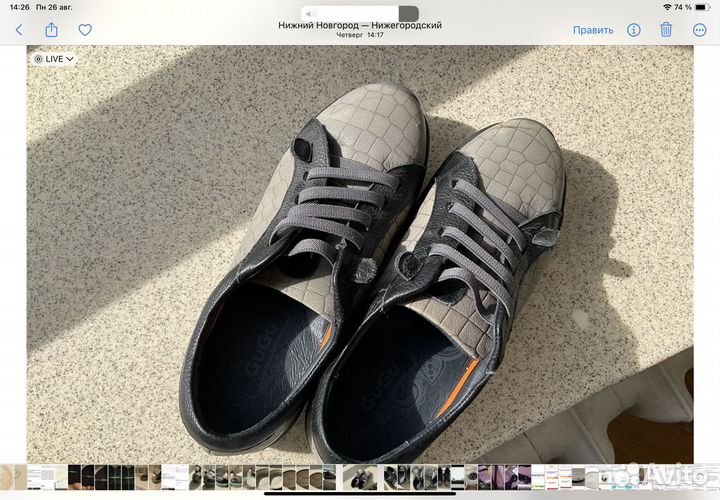Tap the Live Photo concentric circles icon

pos(38,59)
